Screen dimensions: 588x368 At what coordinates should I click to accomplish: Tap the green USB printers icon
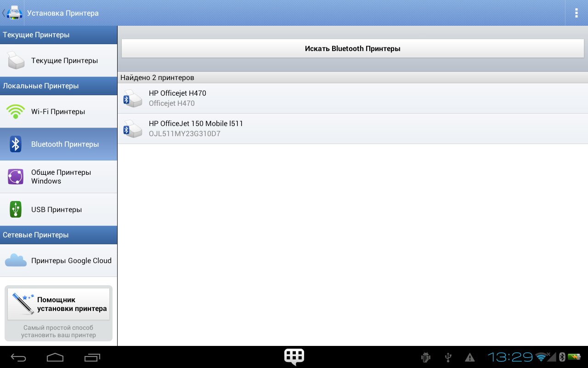tap(16, 209)
